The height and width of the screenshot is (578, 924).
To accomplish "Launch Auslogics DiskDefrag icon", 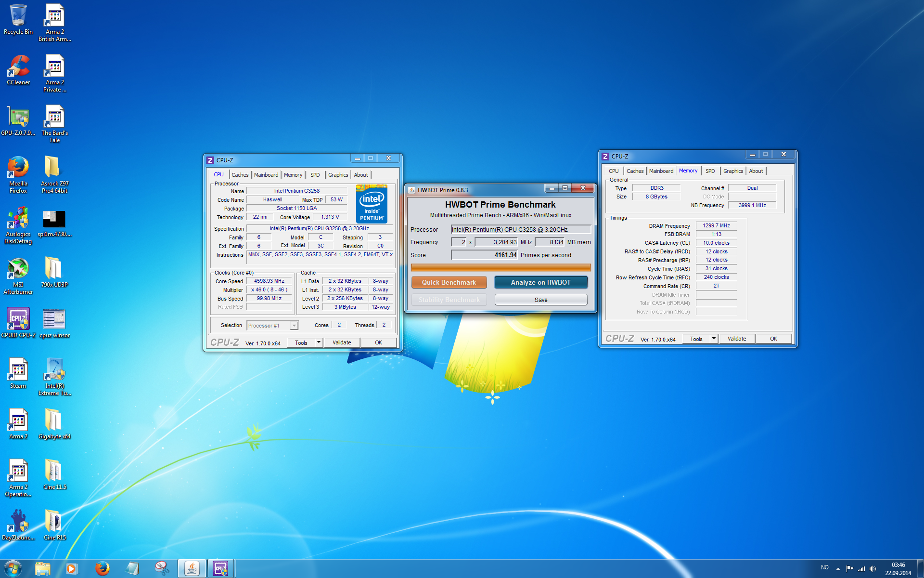I will click(x=18, y=225).
